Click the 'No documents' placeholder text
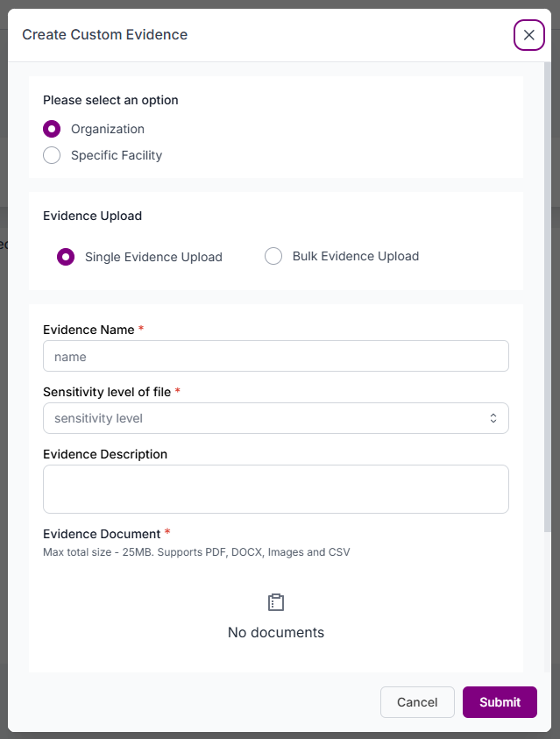This screenshot has height=739, width=560. pyautogui.click(x=276, y=632)
